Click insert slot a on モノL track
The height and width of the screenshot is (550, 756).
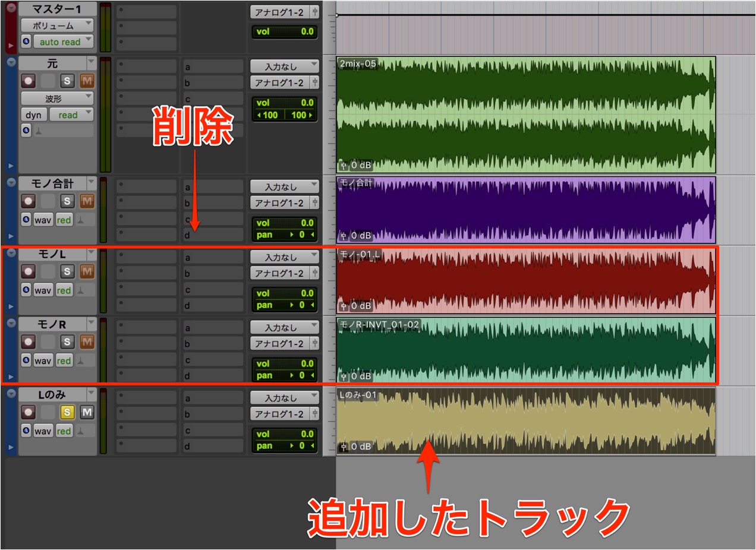click(x=212, y=257)
